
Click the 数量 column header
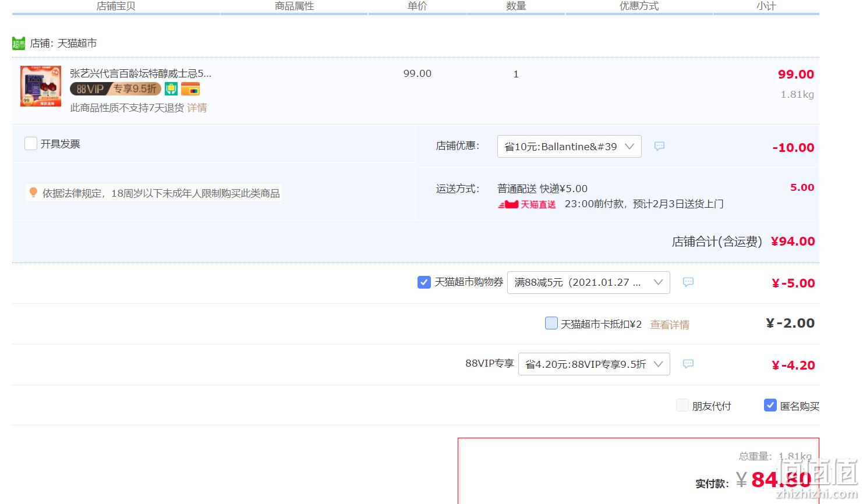pos(516,6)
